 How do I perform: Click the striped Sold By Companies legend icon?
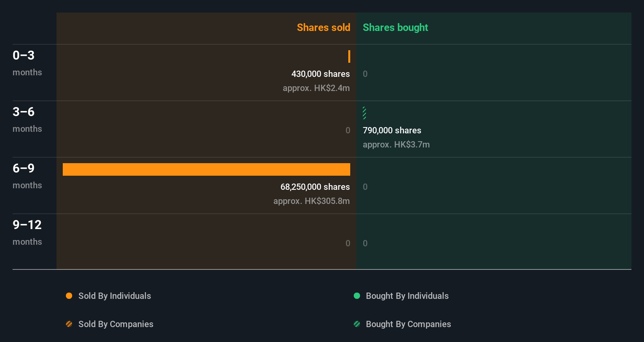[69, 324]
